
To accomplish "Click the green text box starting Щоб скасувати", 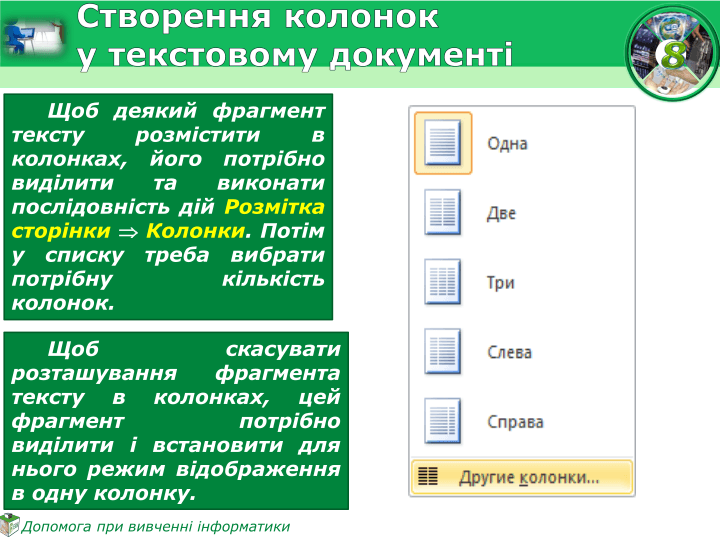I will pyautogui.click(x=176, y=420).
